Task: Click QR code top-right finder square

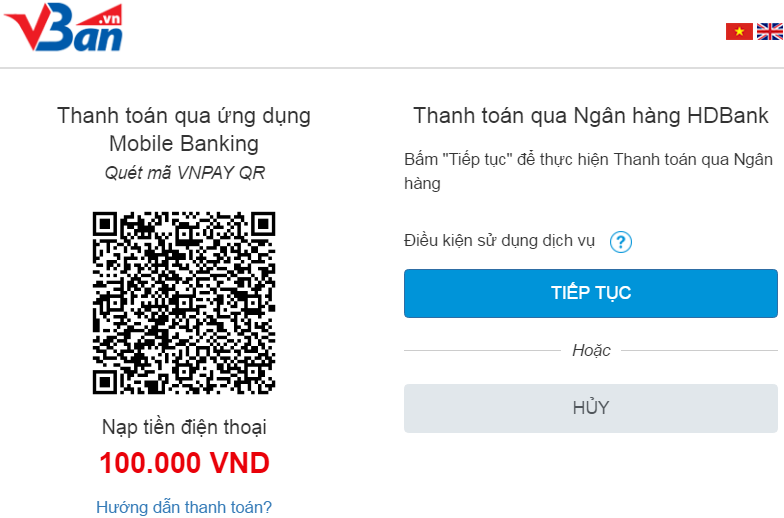Action: point(262,224)
